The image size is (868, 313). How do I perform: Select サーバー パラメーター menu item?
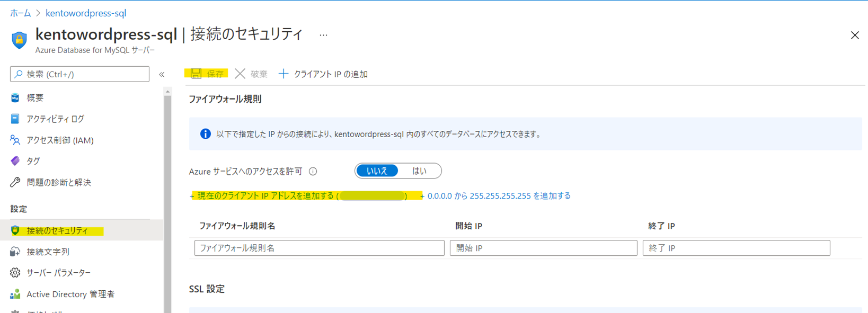58,273
